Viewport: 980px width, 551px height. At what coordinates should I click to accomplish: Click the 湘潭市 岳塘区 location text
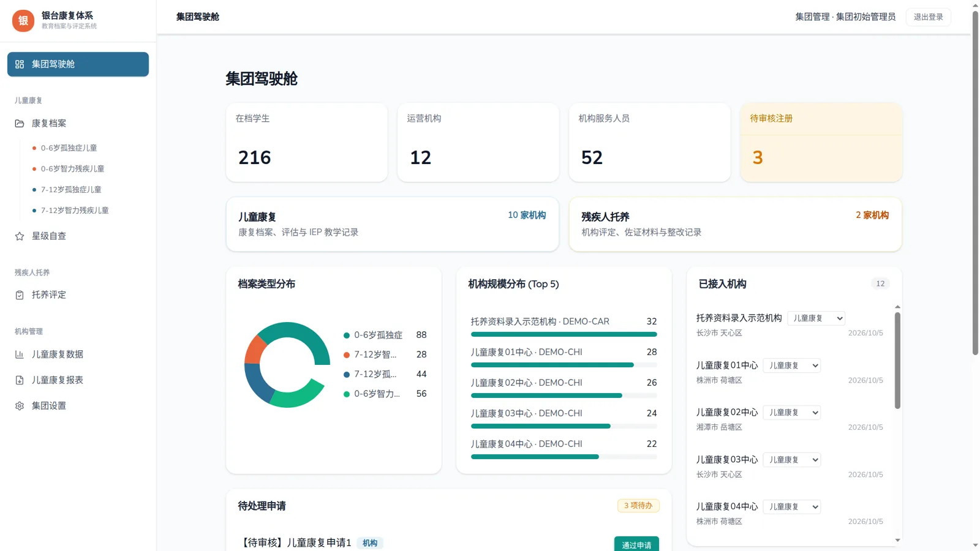[x=719, y=427]
